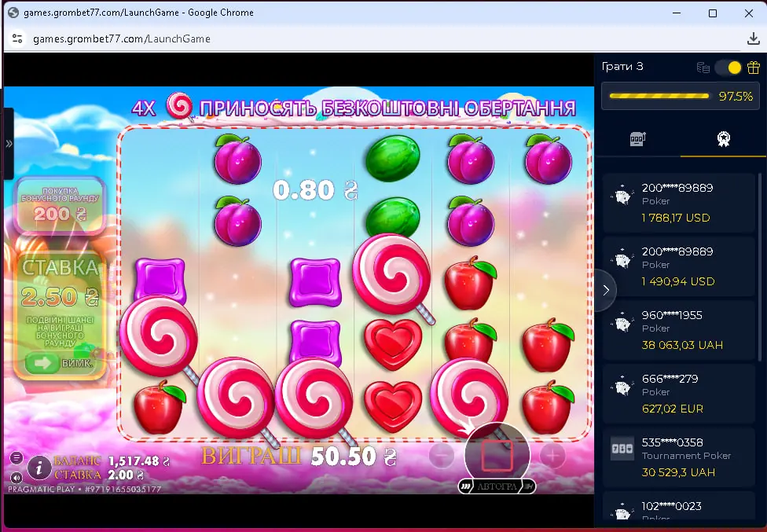Click the Chrome download icon

click(752, 39)
